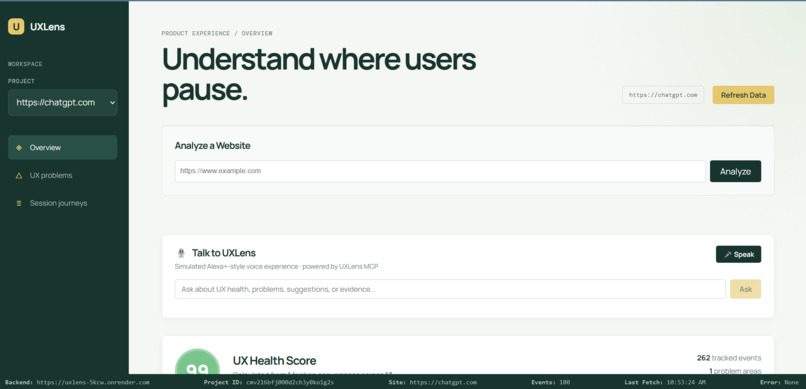Focus the Ask about UX health input

(450, 289)
